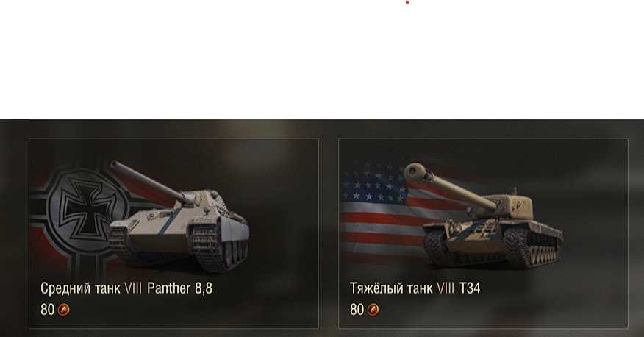Click the stars field of the American flag

[372, 181]
